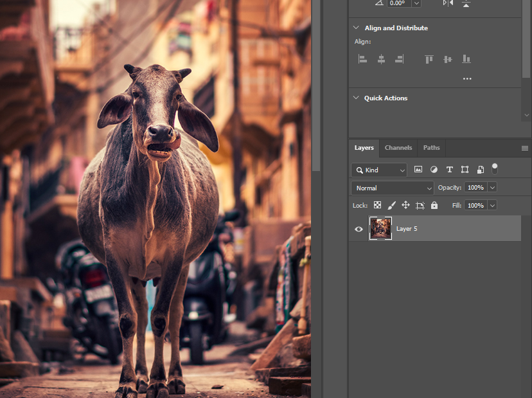Image resolution: width=532 pixels, height=398 pixels.
Task: Filter layers by type layers
Action: point(449,170)
